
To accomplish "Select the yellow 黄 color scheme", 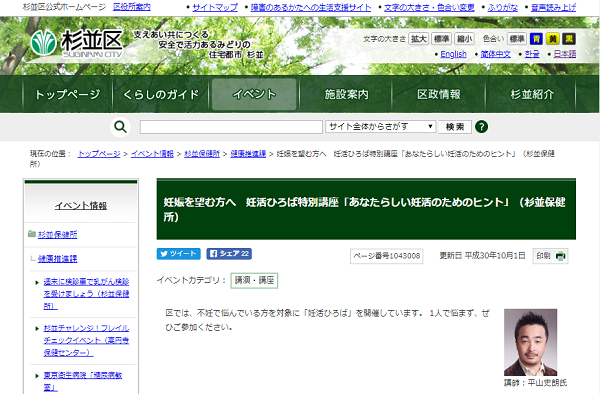I will [x=553, y=39].
